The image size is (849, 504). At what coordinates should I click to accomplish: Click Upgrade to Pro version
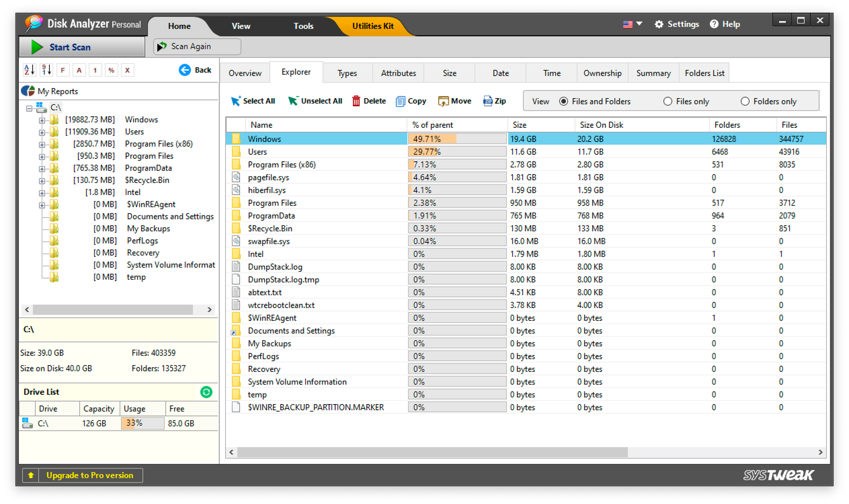(x=83, y=475)
